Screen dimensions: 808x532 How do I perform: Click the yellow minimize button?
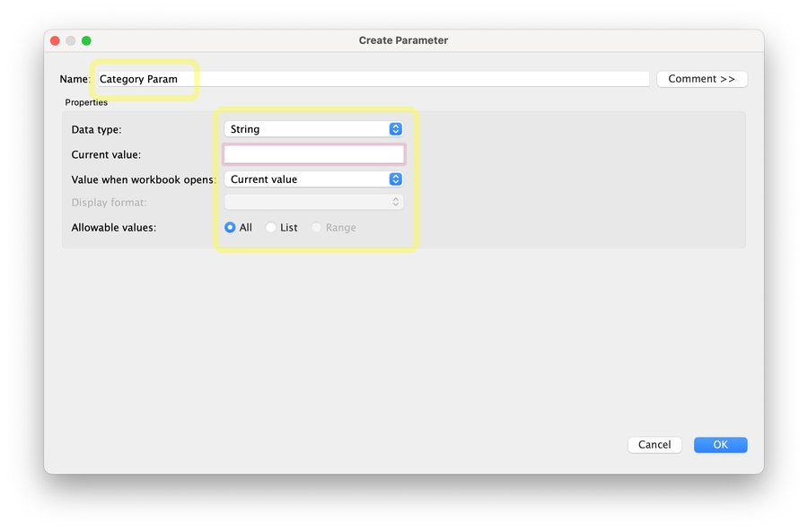(x=70, y=40)
